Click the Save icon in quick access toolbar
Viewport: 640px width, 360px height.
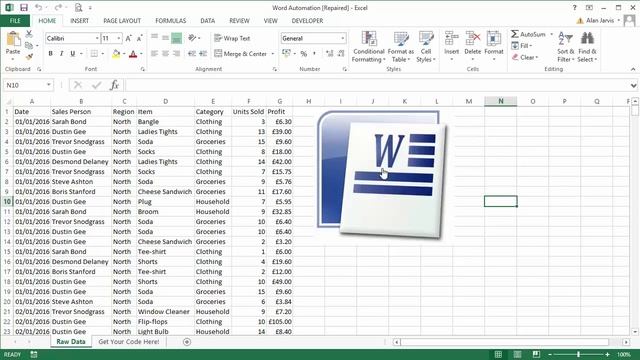click(24, 7)
